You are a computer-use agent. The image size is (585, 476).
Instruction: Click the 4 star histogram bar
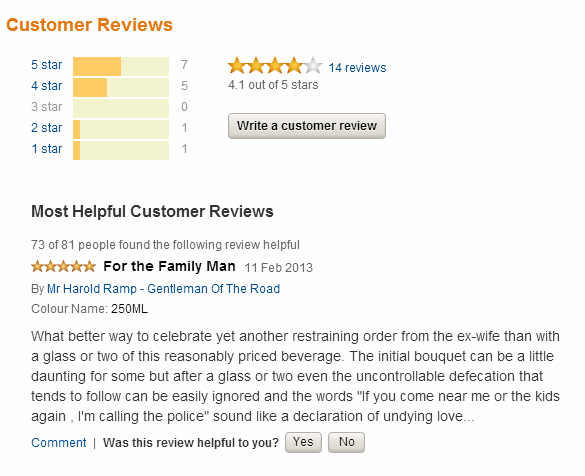[x=121, y=87]
